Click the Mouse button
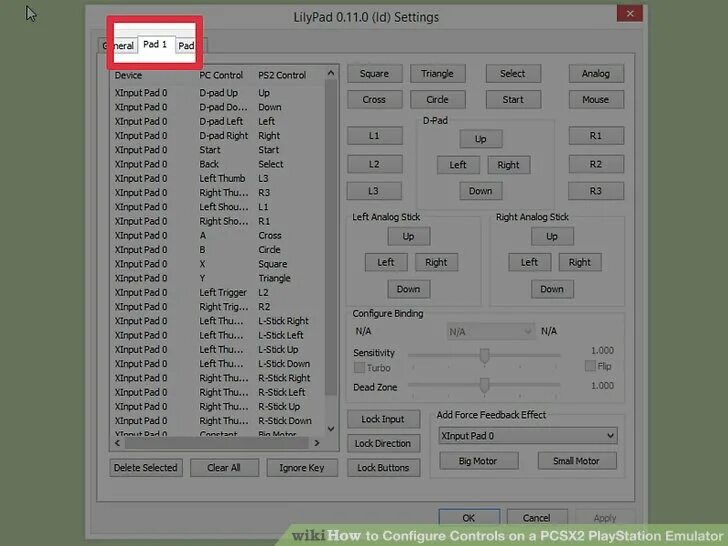The width and height of the screenshot is (728, 546). (x=596, y=100)
